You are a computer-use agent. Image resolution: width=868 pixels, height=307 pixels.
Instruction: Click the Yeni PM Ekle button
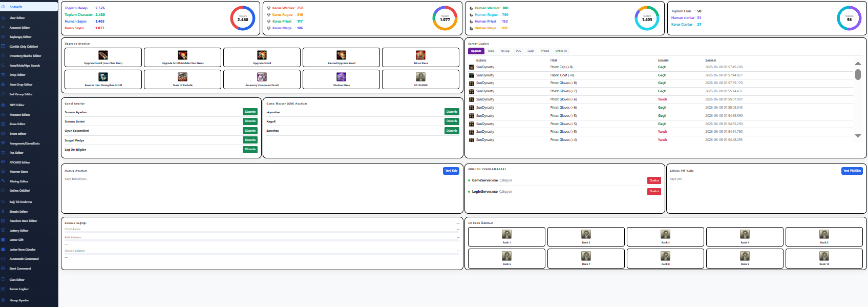click(852, 171)
